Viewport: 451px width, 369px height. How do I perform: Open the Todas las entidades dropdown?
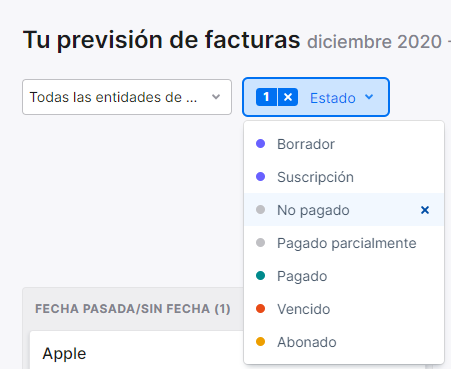coord(127,97)
